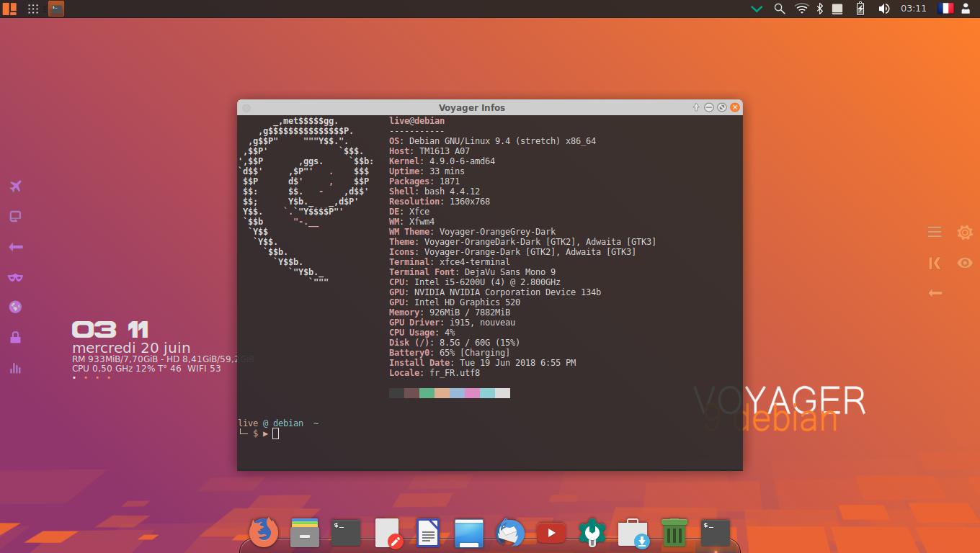980x553 pixels.
Task: Click the three-line menu icon on the right edge
Action: pyautogui.click(x=935, y=232)
